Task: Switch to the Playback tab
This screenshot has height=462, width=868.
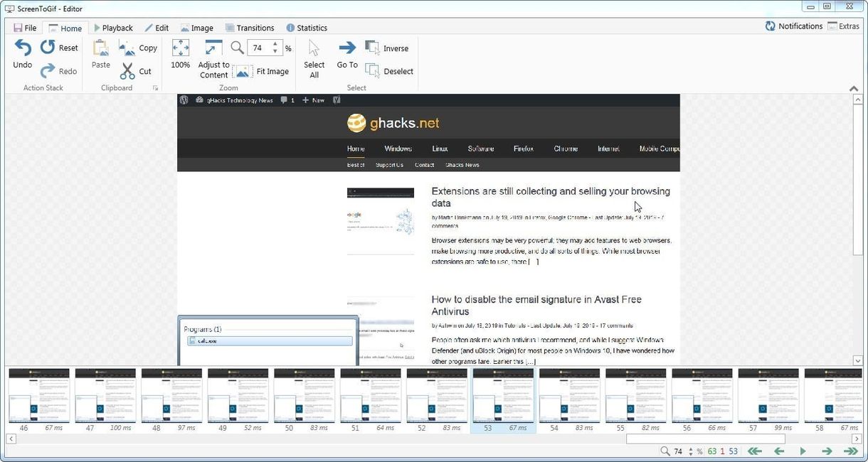Action: click(x=112, y=28)
